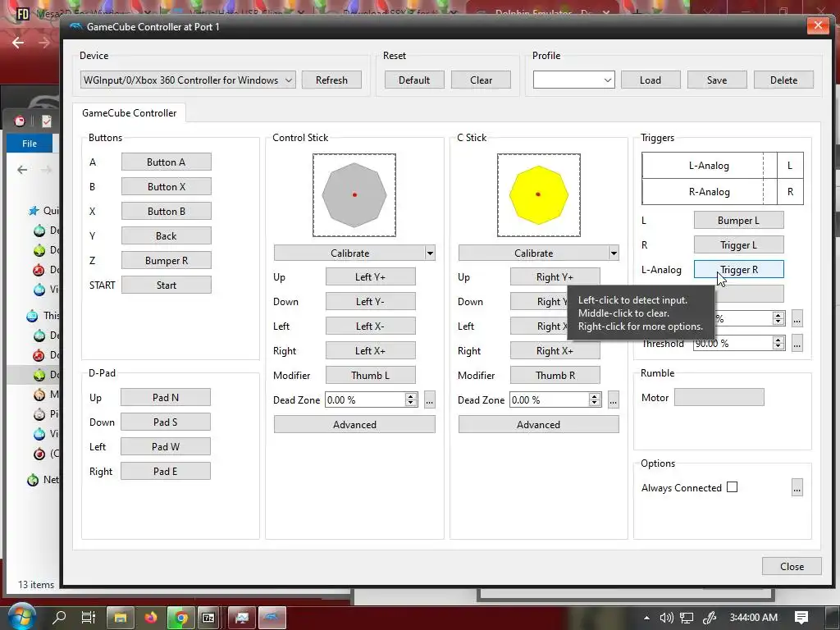Remap C Stick Modifier Thumb R
Viewport: 840px width, 630px height.
coord(555,376)
